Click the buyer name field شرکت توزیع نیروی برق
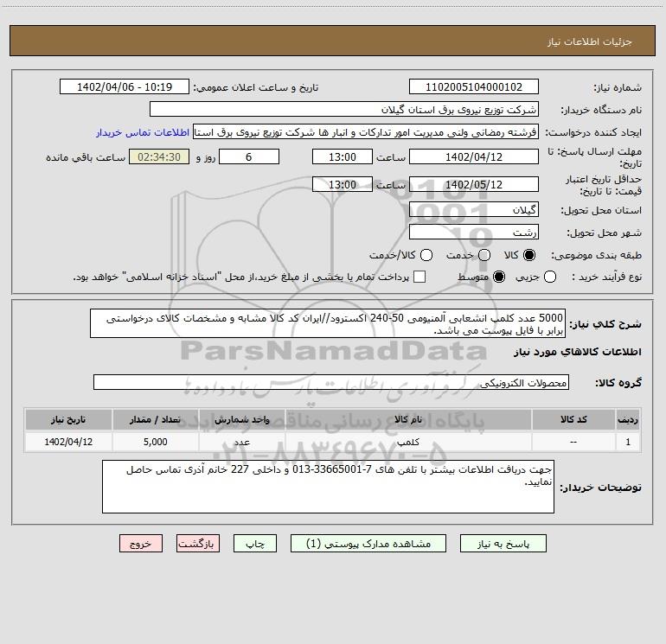The height and width of the screenshot is (644, 666). [344, 109]
